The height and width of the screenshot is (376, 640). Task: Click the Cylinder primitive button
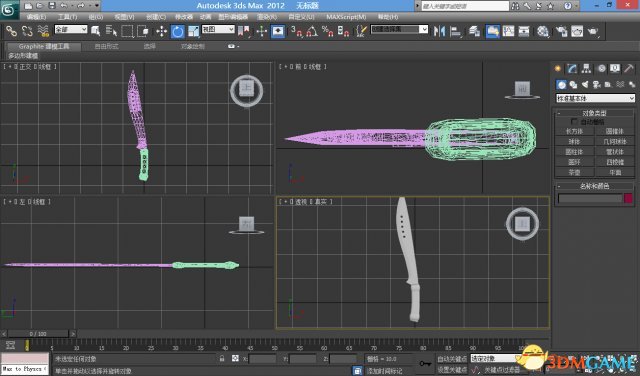click(x=574, y=152)
